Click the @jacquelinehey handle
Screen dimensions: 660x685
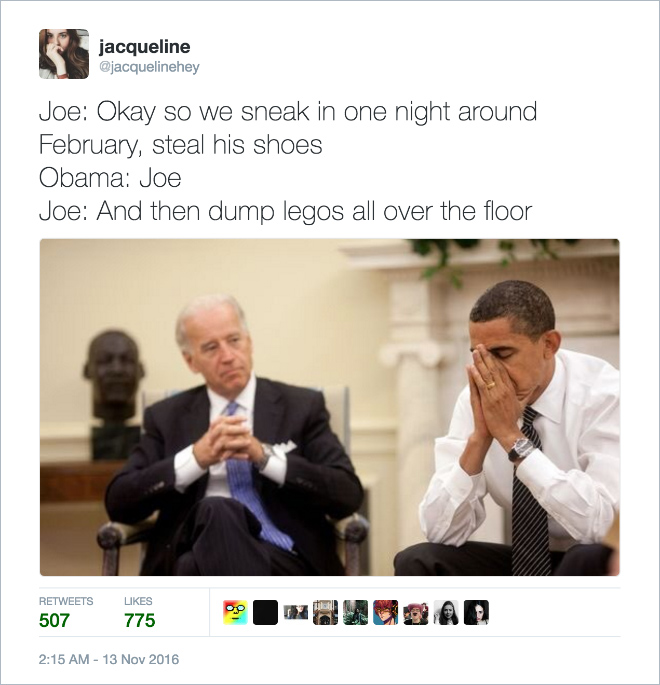[x=149, y=67]
